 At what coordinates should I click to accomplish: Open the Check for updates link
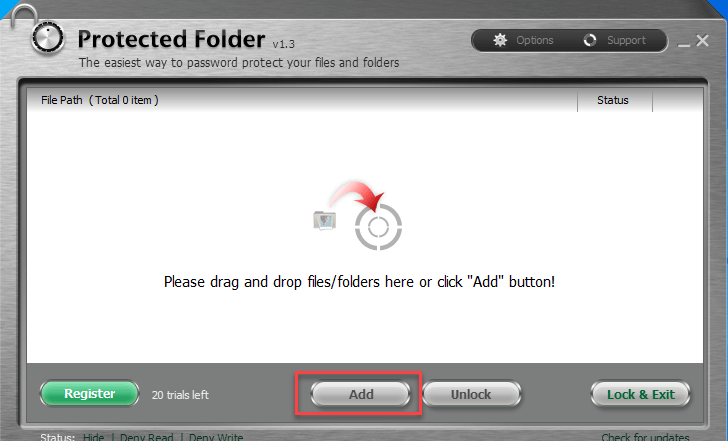645,437
